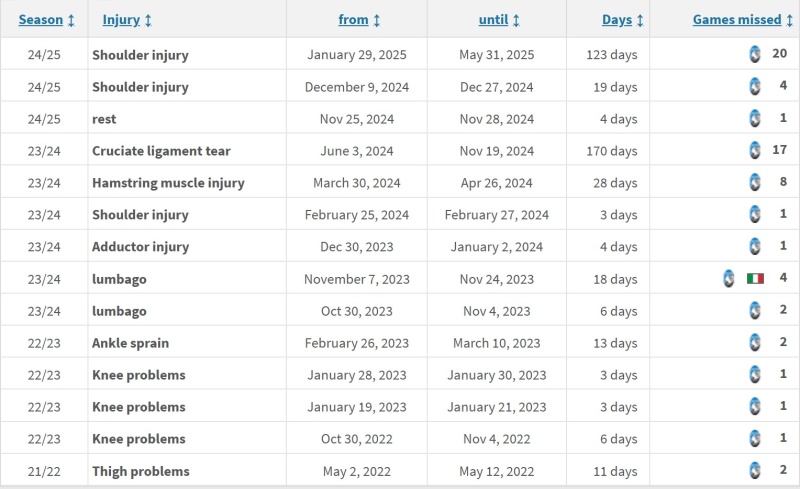Click the sort arrows beside the Games missed header

click(789, 20)
